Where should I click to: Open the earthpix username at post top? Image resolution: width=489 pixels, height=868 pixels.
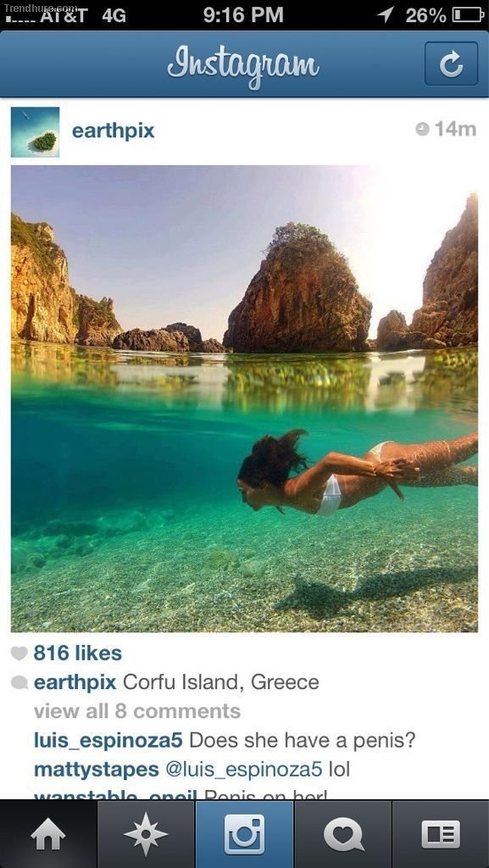point(114,131)
